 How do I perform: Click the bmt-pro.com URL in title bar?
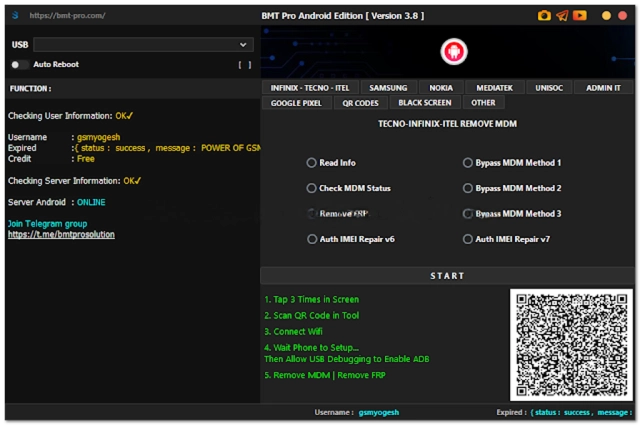pyautogui.click(x=67, y=16)
